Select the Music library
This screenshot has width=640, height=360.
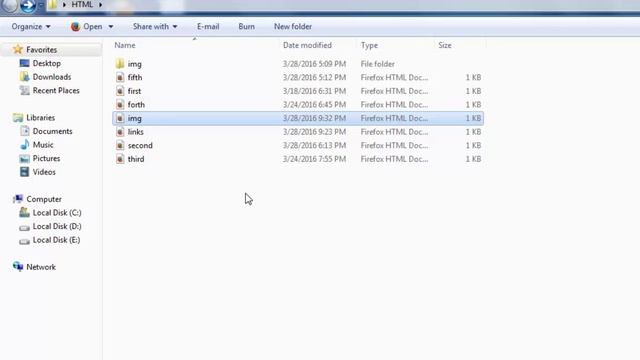(x=43, y=144)
